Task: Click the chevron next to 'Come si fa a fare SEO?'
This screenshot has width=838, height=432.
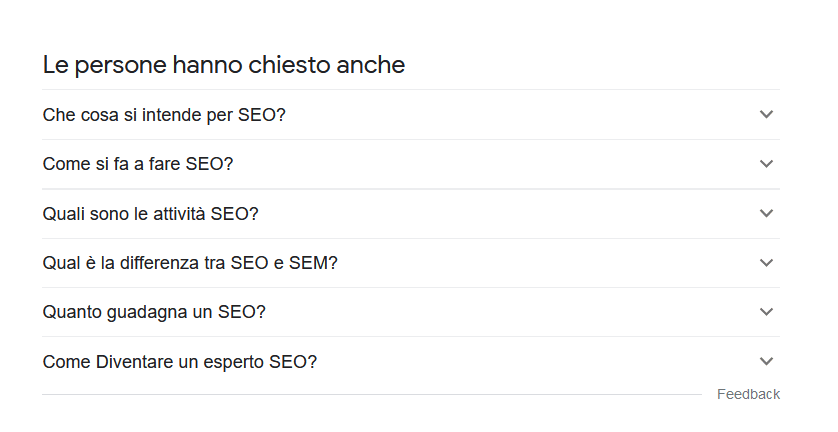Action: [766, 164]
